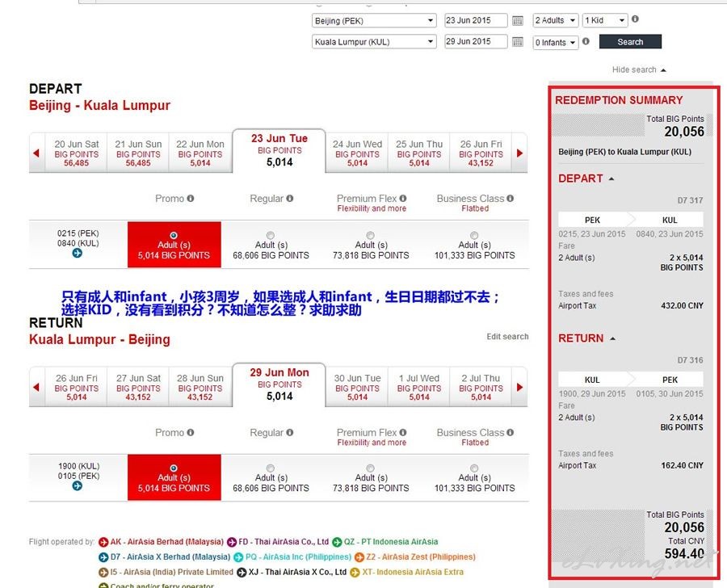The image size is (727, 588).
Task: Click Business Class info icon in Depart section
Action: pyautogui.click(x=510, y=199)
